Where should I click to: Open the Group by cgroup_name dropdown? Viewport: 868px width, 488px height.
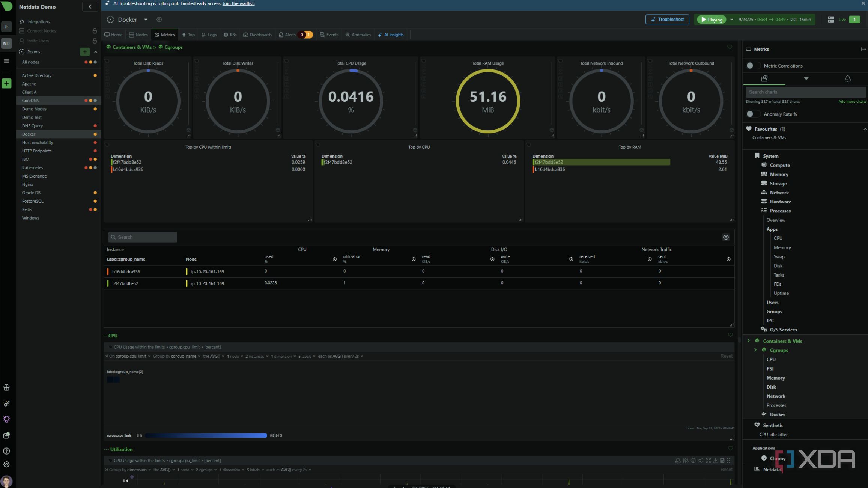click(x=185, y=356)
